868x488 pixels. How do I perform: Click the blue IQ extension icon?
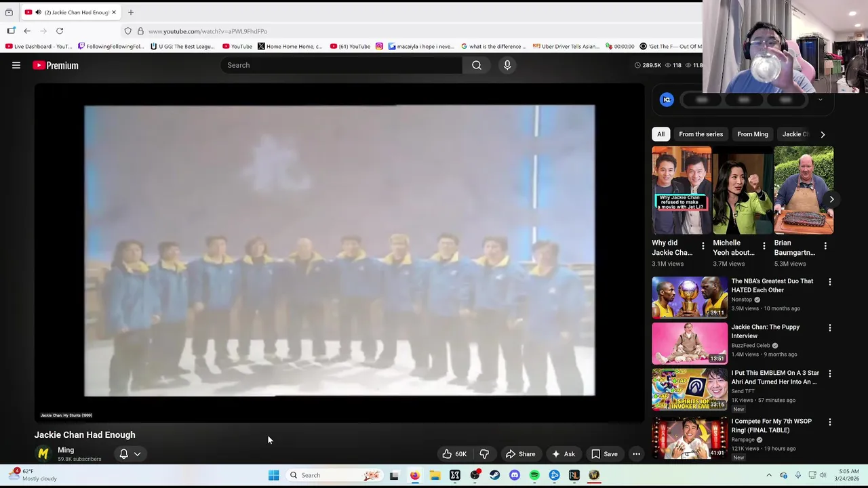point(667,100)
